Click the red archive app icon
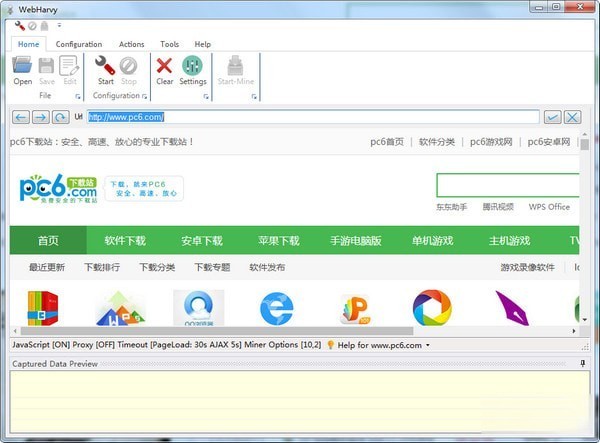This screenshot has width=600, height=443. coord(42,308)
